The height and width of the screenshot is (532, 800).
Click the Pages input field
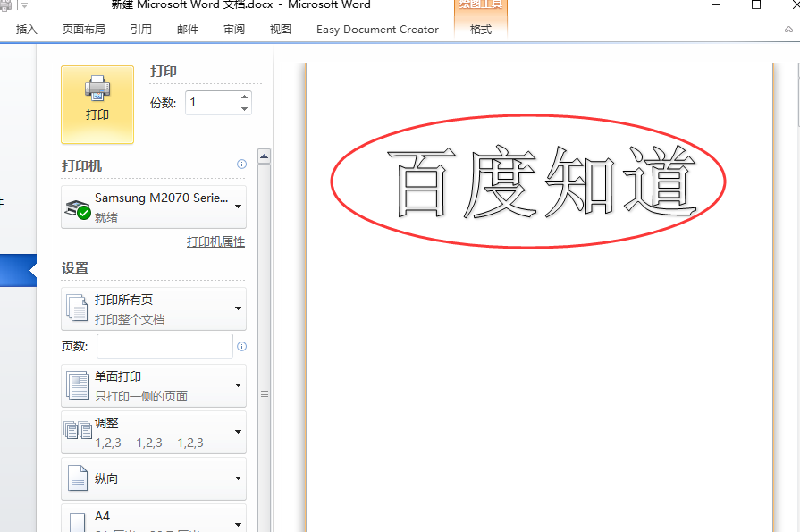[164, 346]
